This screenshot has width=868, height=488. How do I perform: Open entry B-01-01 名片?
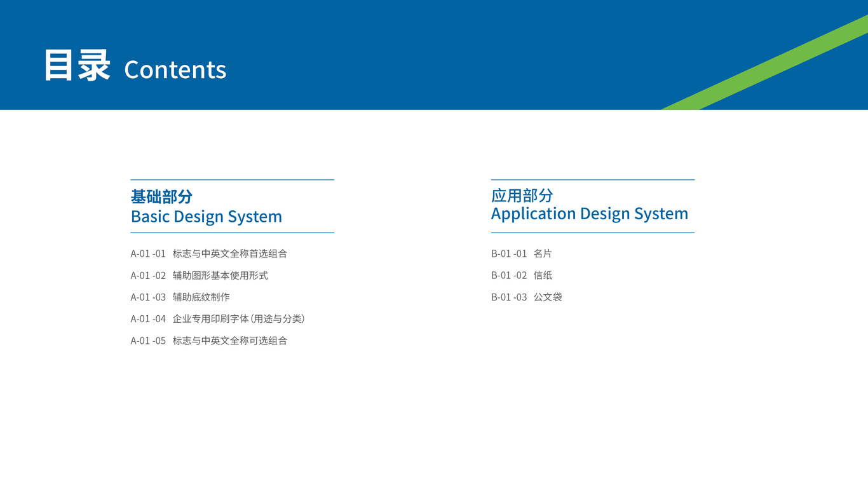click(522, 254)
